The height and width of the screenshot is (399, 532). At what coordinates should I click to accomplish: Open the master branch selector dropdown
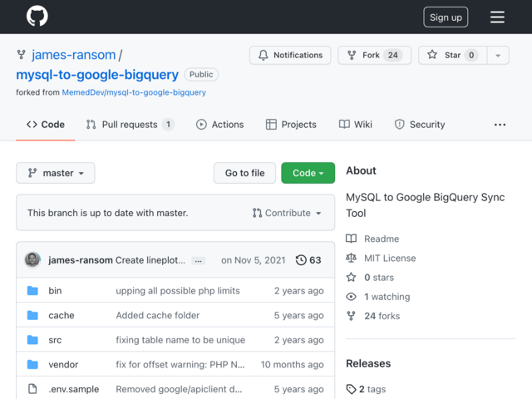(x=56, y=173)
